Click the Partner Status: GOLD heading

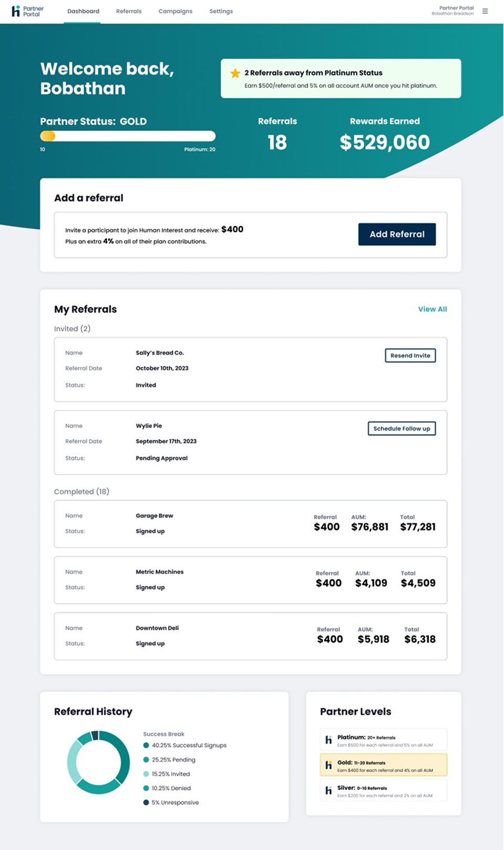tap(93, 121)
